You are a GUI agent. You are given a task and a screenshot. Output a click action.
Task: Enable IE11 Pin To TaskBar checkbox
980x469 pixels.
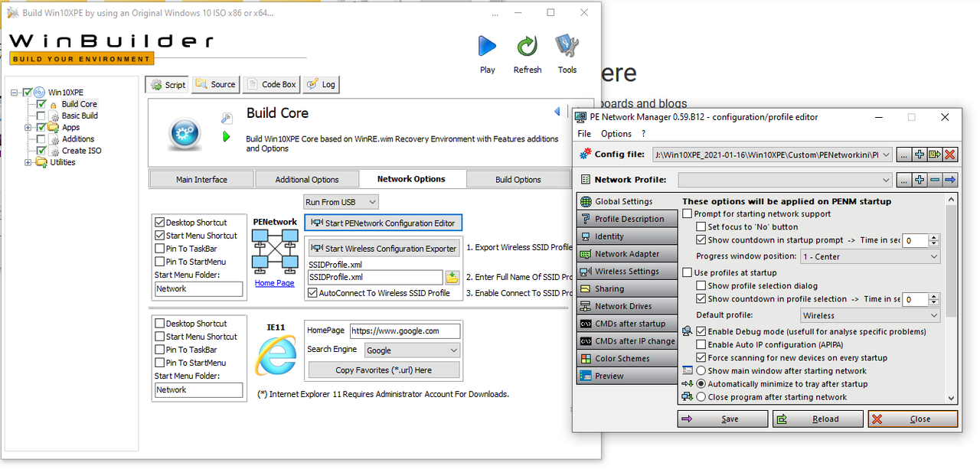pyautogui.click(x=160, y=350)
